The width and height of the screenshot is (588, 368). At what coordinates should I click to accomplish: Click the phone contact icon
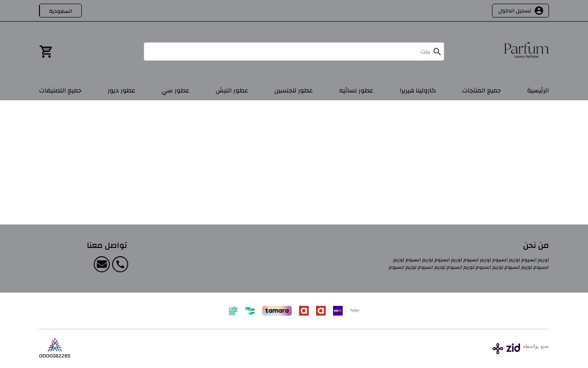120,264
